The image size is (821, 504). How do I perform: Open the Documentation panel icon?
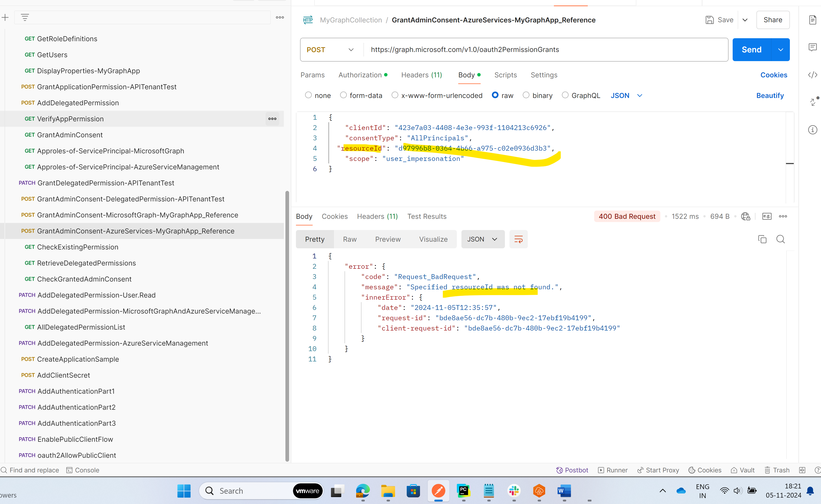(812, 20)
